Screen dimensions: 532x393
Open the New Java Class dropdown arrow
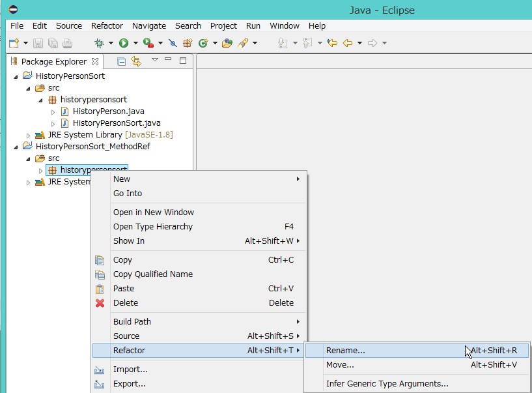click(215, 43)
